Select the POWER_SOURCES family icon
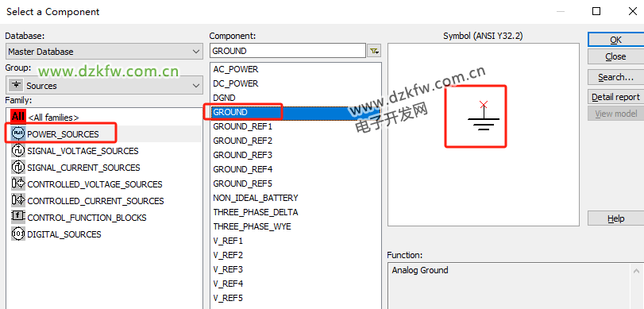Viewport: 644px width, 309px height. 18,134
